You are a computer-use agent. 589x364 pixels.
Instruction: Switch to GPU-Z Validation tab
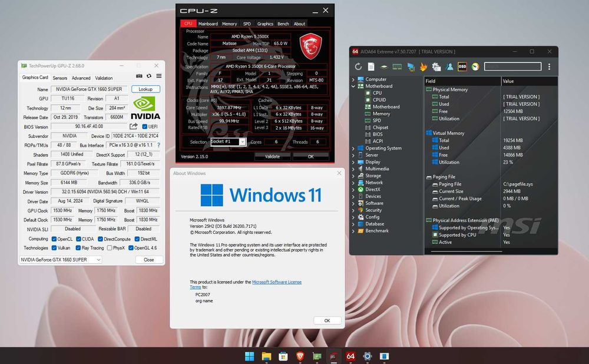tap(104, 78)
